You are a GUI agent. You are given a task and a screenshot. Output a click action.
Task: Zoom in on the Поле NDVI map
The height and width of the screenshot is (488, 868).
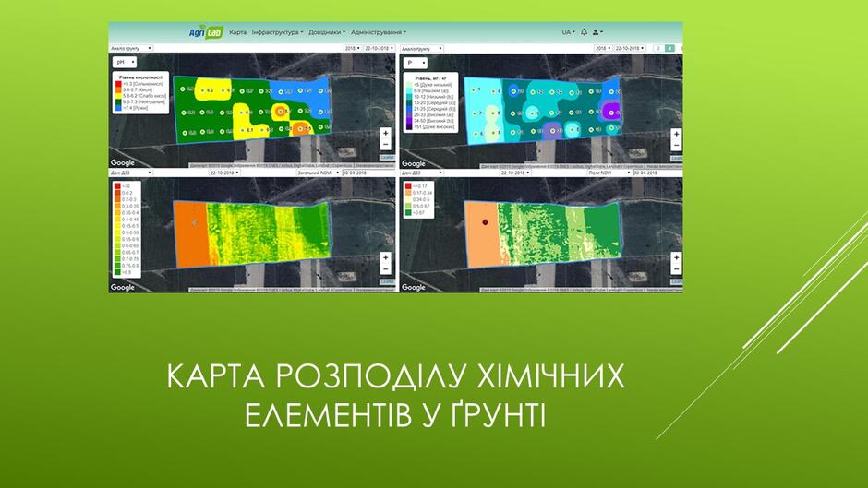(x=676, y=257)
